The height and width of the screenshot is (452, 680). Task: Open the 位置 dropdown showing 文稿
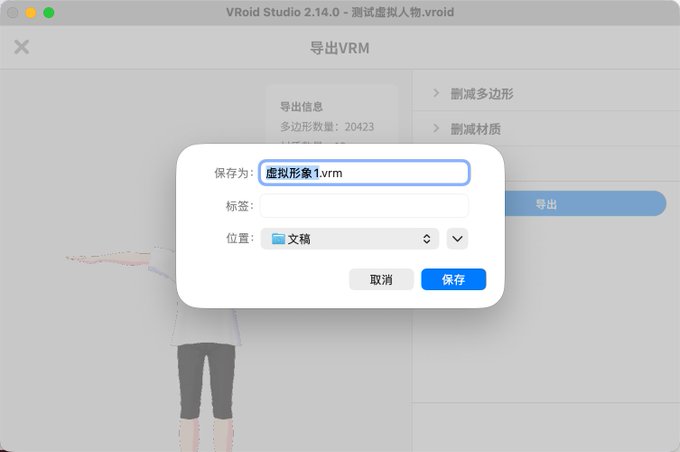350,239
